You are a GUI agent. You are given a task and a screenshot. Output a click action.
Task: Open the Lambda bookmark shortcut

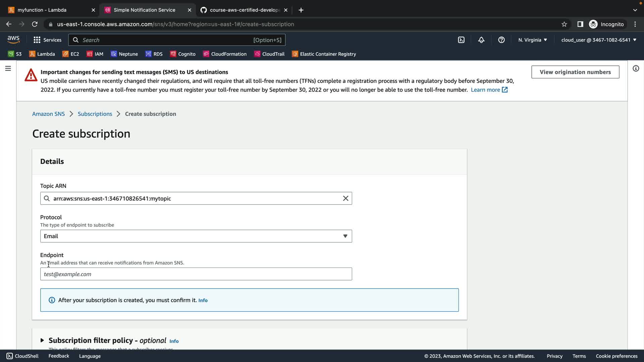[42, 54]
